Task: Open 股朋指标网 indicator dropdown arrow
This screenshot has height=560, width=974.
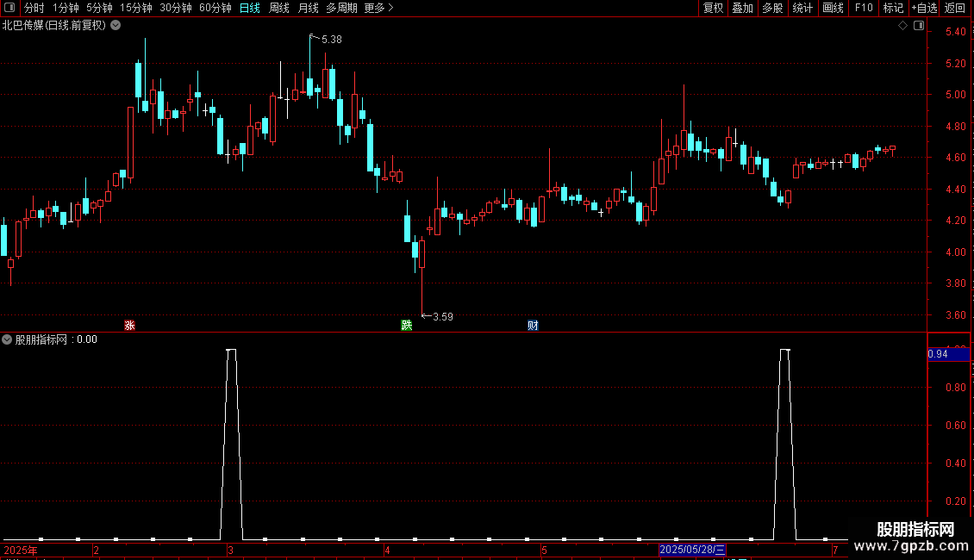Action: (x=7, y=339)
